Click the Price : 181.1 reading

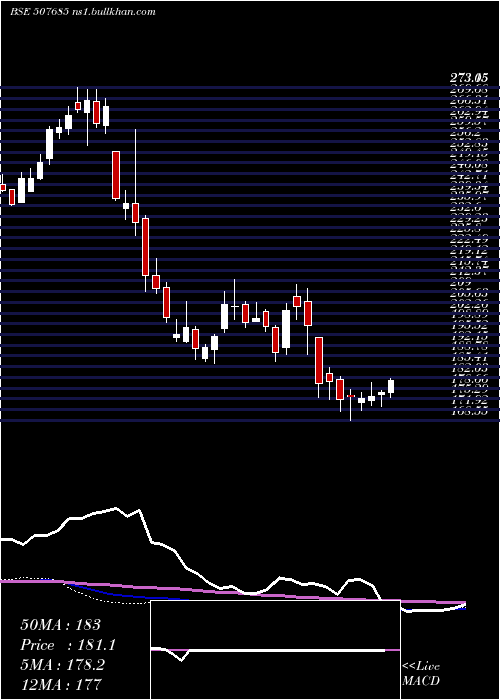pyautogui.click(x=68, y=645)
